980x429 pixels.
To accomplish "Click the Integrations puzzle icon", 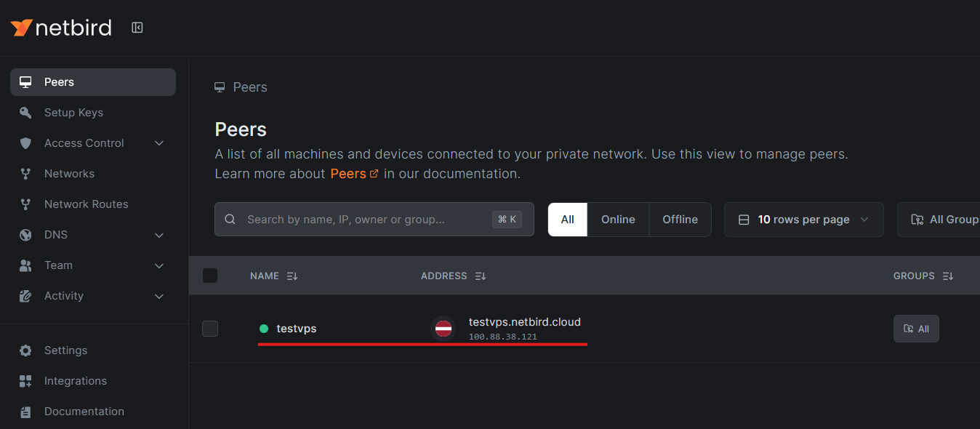I will 25,381.
